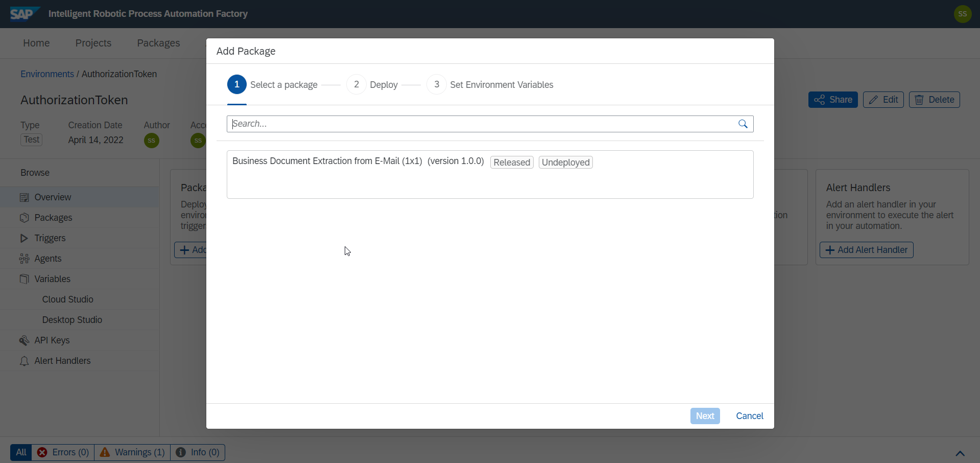This screenshot has width=980, height=463.
Task: Filter messages by Warnings (1)
Action: [x=132, y=452]
